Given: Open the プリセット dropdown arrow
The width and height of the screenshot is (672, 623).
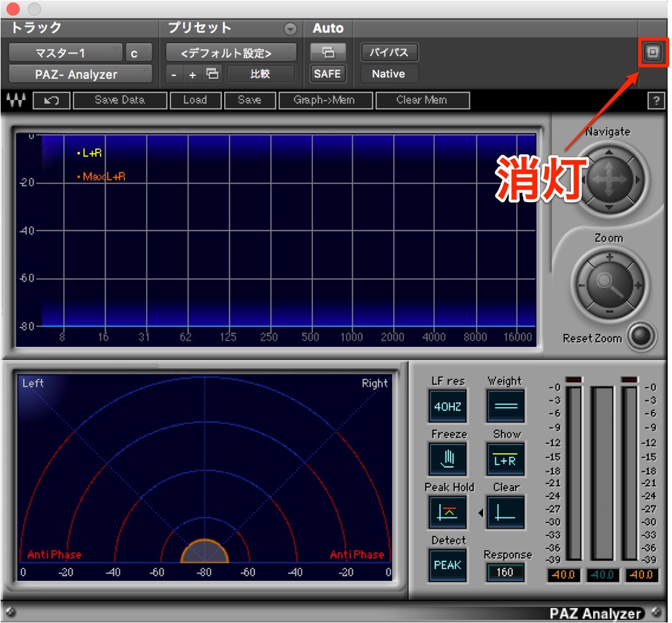Looking at the screenshot, I should click(290, 29).
